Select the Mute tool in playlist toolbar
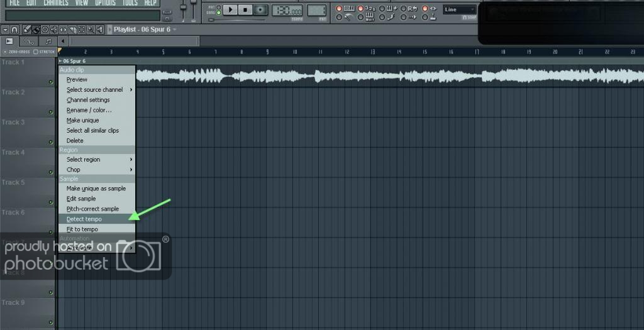The width and height of the screenshot is (644, 330). (54, 30)
